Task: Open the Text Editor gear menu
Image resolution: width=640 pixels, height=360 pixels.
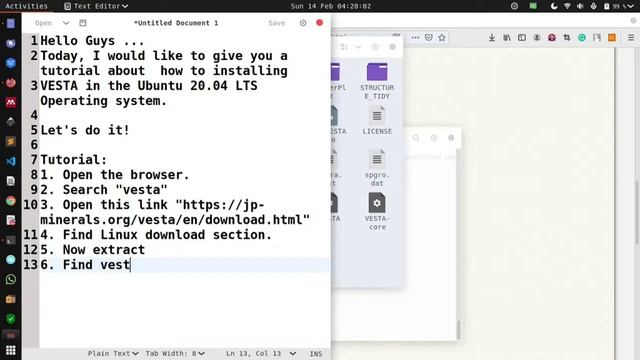Action: (303, 23)
